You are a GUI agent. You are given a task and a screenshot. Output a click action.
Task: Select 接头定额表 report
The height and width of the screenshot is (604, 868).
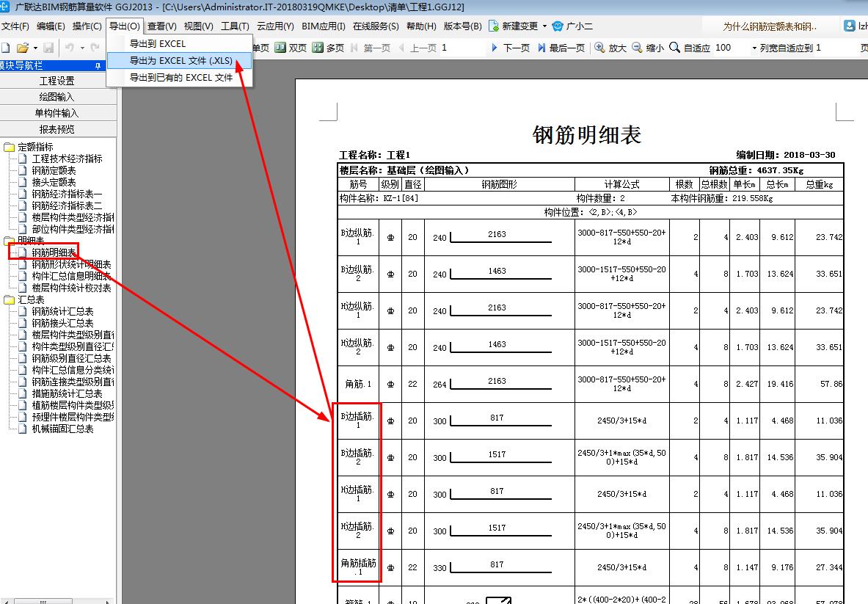click(x=54, y=182)
